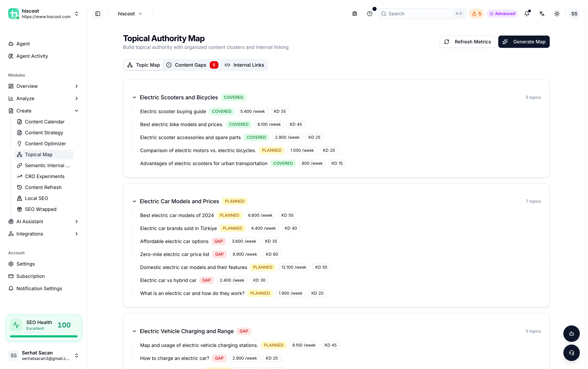The height and width of the screenshot is (369, 588).
Task: Open the SS user avatar in header
Action: (574, 14)
